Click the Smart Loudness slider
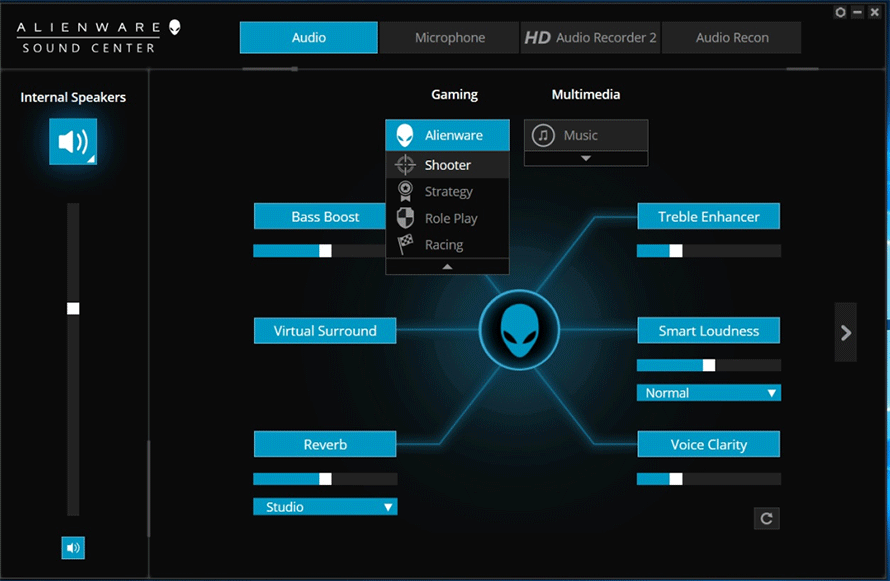The image size is (890, 581). coord(709,365)
